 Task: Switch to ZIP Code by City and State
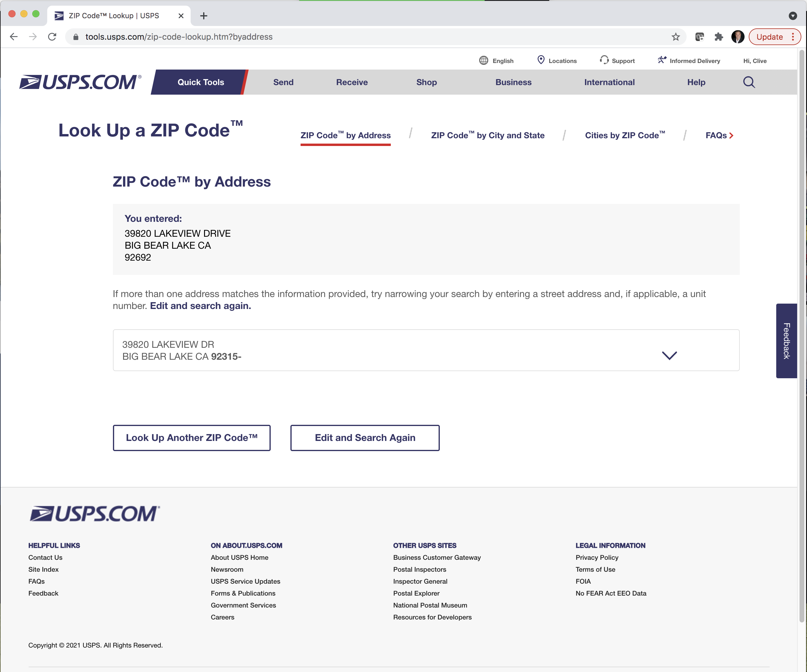(x=488, y=135)
